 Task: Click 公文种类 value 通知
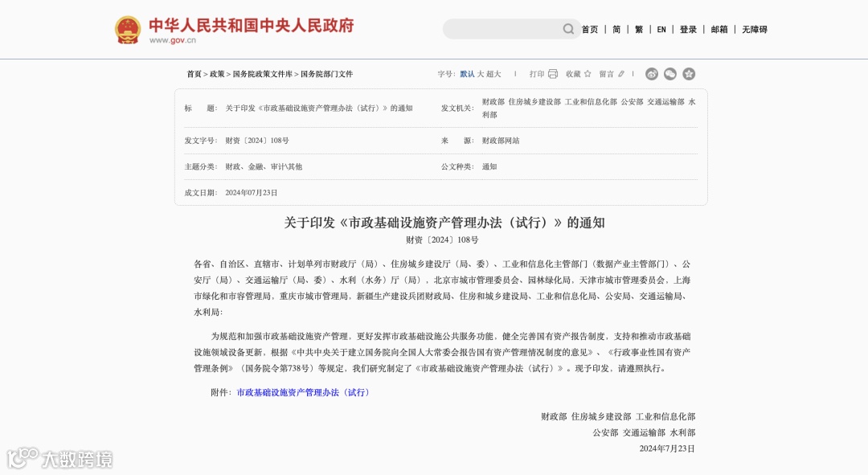[x=489, y=166]
